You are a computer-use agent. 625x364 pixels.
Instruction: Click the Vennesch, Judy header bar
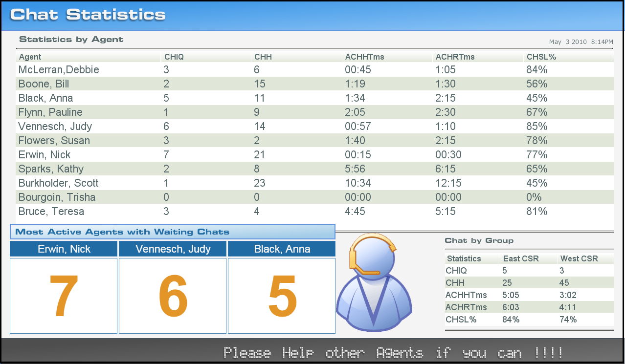point(172,249)
